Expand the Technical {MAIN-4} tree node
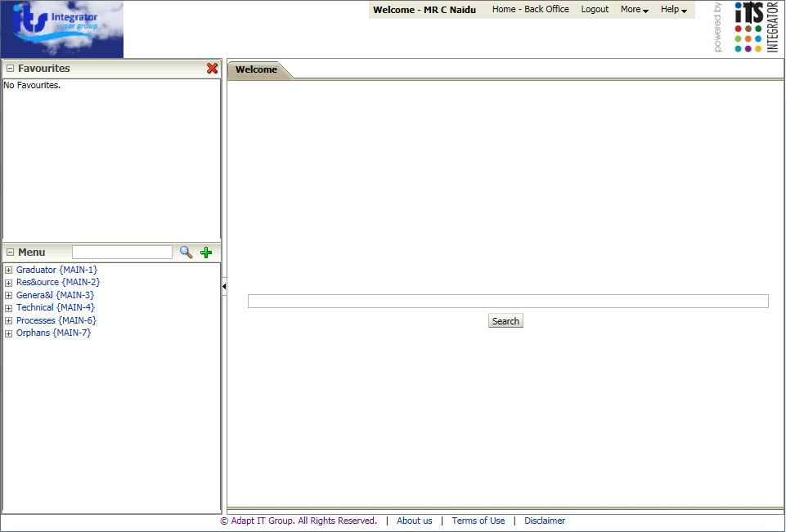Screen dimensions: 786x532 coord(9,308)
